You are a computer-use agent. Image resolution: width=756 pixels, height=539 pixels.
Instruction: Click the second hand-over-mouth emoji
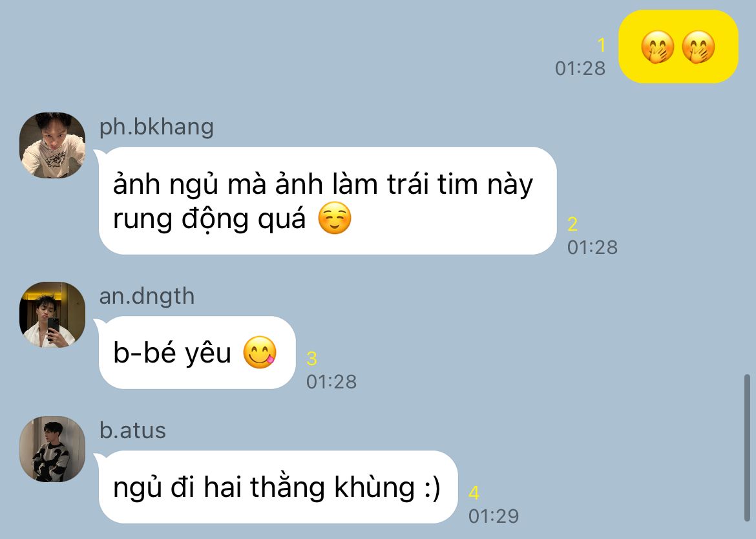(698, 47)
